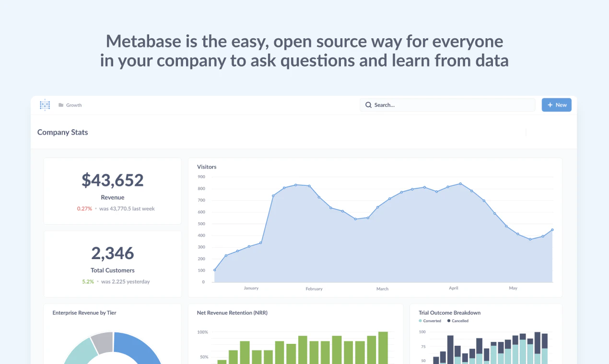The width and height of the screenshot is (609, 364).
Task: Open the Growth breadcrumb link
Action: [74, 105]
